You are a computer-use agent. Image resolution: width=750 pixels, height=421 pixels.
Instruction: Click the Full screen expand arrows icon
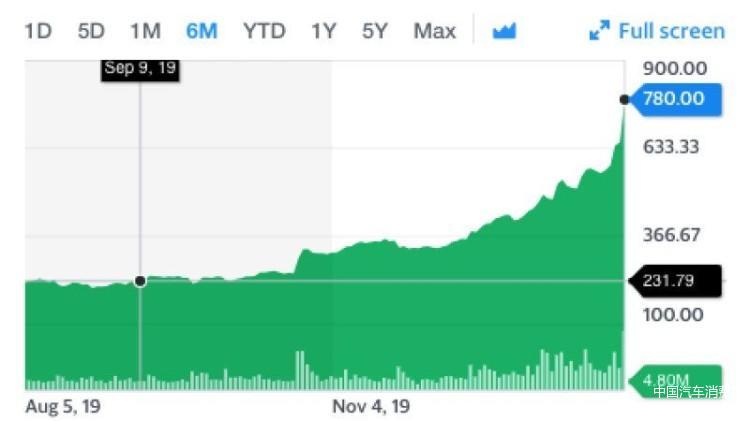tap(599, 31)
